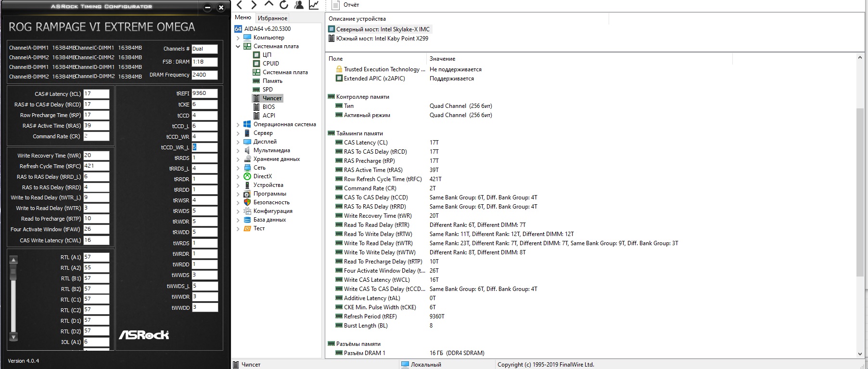Click the tREFI value field

[x=204, y=93]
